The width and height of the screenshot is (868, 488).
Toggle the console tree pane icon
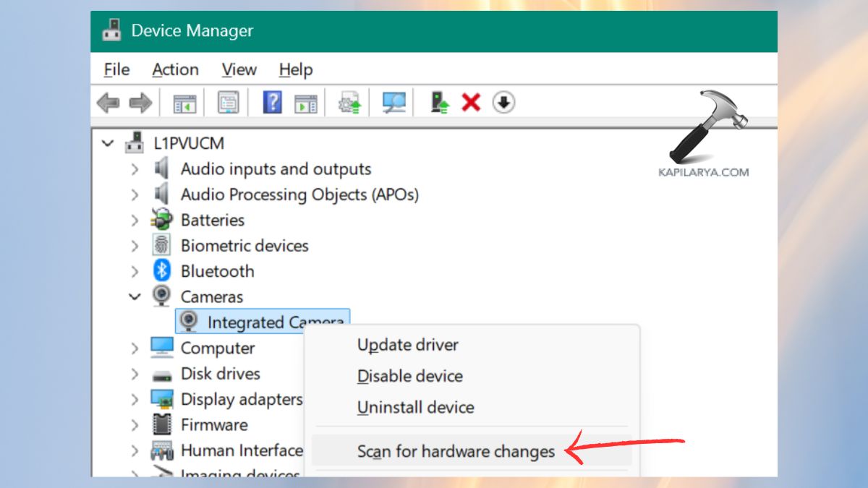click(184, 102)
